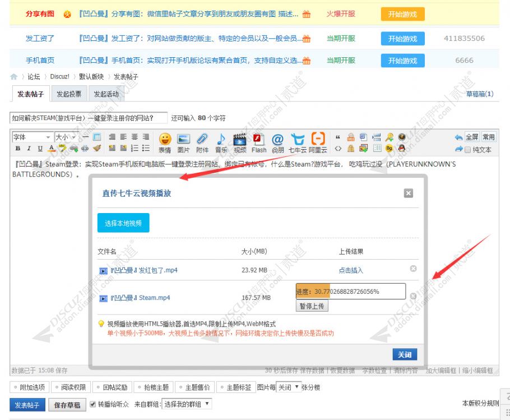Open 默认版块 breadcrumb link

[x=91, y=77]
